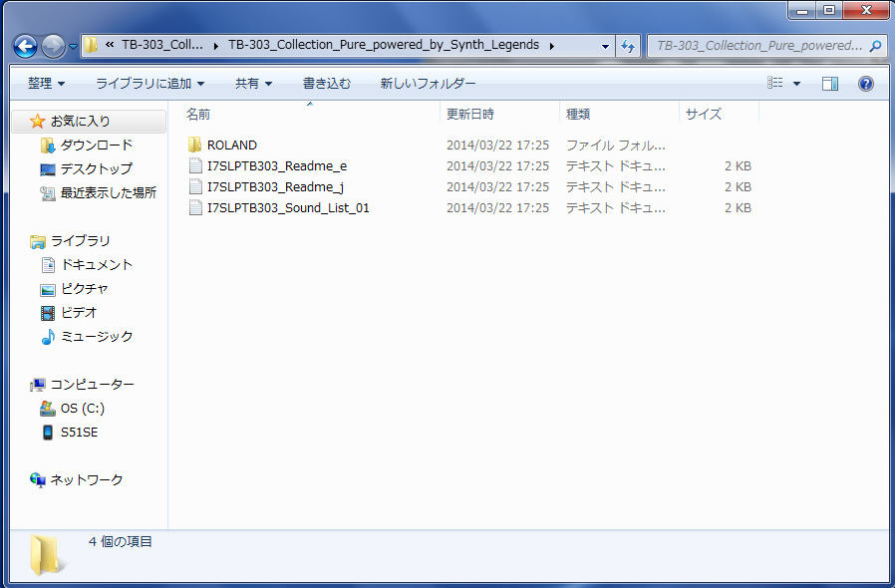Open the recent pages arrow next to Forward
The image size is (895, 588).
coord(73,47)
